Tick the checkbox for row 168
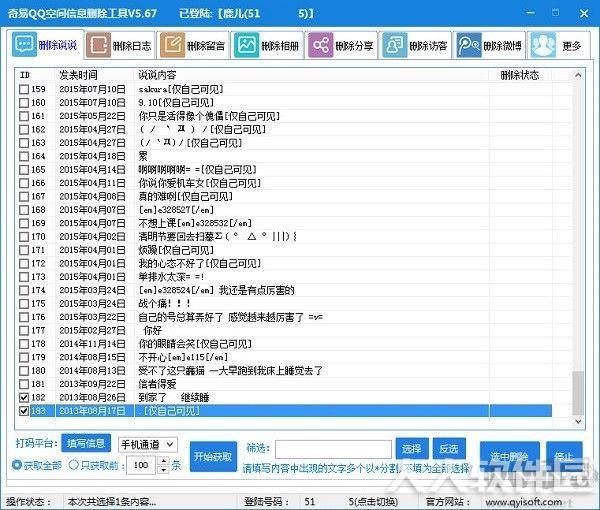The image size is (600, 510). pos(24,210)
